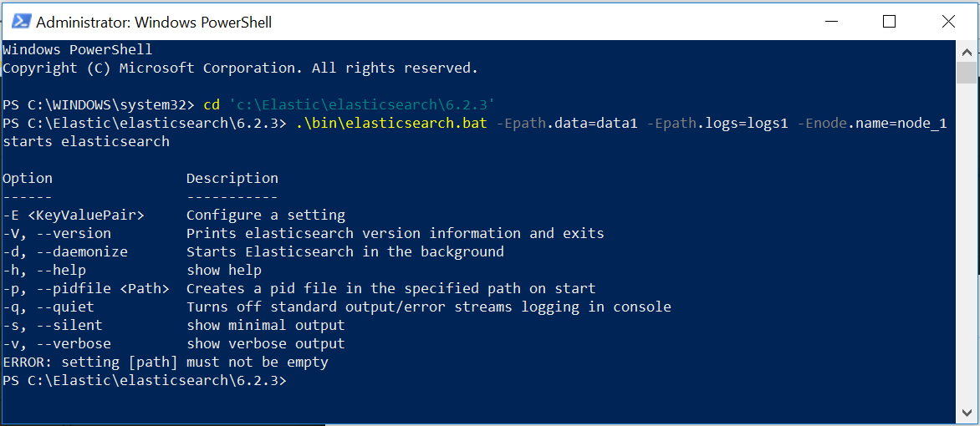Click the scrollbar up arrow
Screen dimensions: 980x426
point(967,50)
